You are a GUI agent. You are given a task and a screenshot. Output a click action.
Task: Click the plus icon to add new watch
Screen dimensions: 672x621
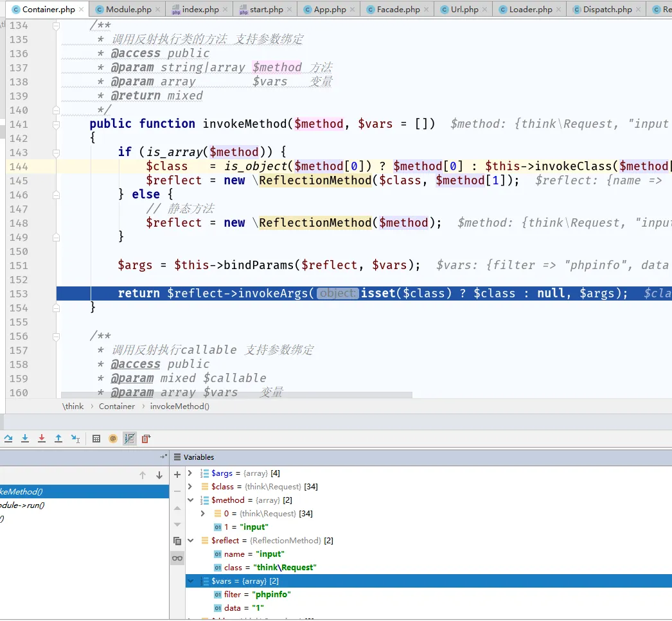[177, 475]
